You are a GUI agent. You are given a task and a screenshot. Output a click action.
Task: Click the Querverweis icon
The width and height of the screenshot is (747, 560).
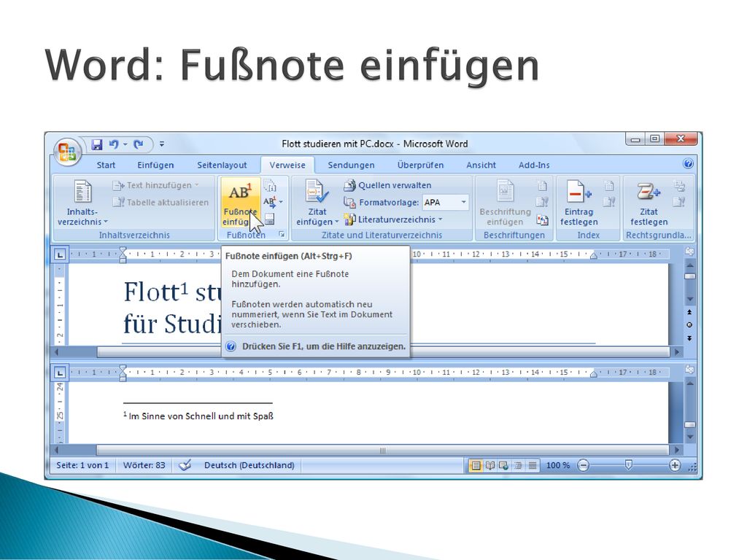pyautogui.click(x=542, y=219)
